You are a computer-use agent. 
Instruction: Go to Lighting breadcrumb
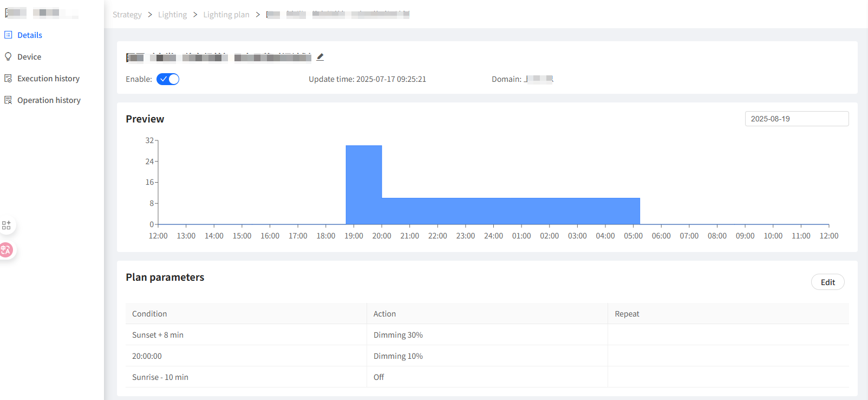pyautogui.click(x=172, y=15)
